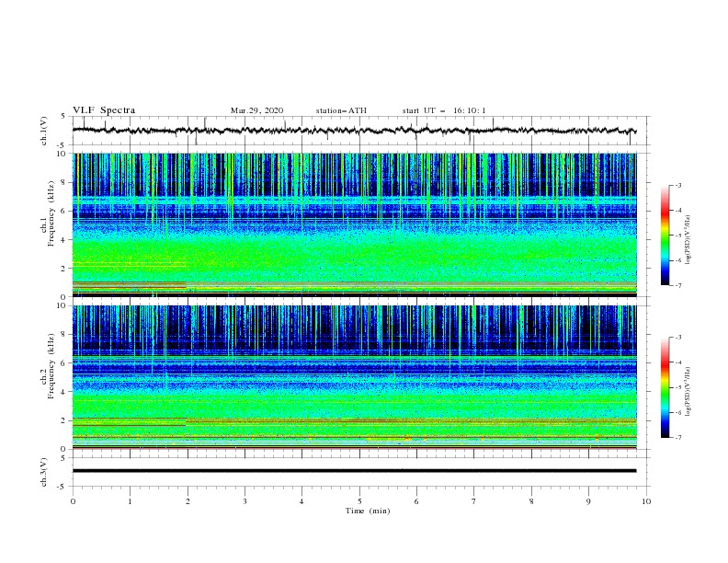Click the ch.1 color bar 'log(PSD)' label
The width and height of the screenshot is (728, 563).
tap(688, 239)
